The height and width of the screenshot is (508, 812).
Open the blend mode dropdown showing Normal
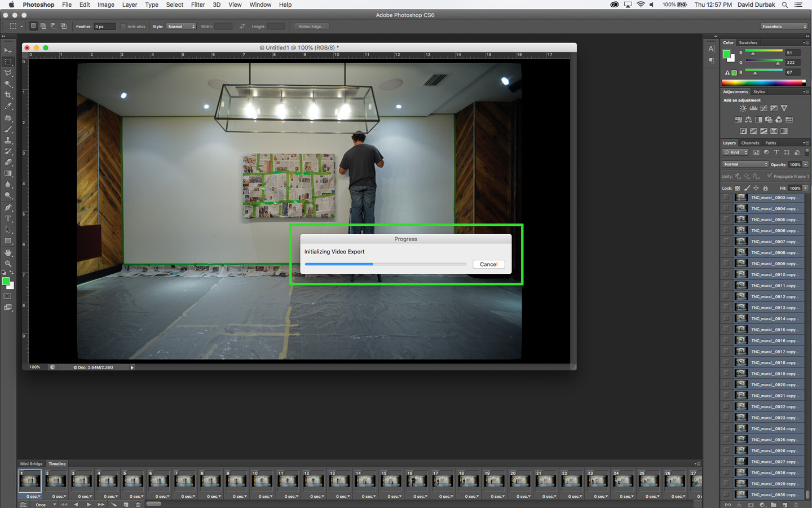click(x=744, y=164)
